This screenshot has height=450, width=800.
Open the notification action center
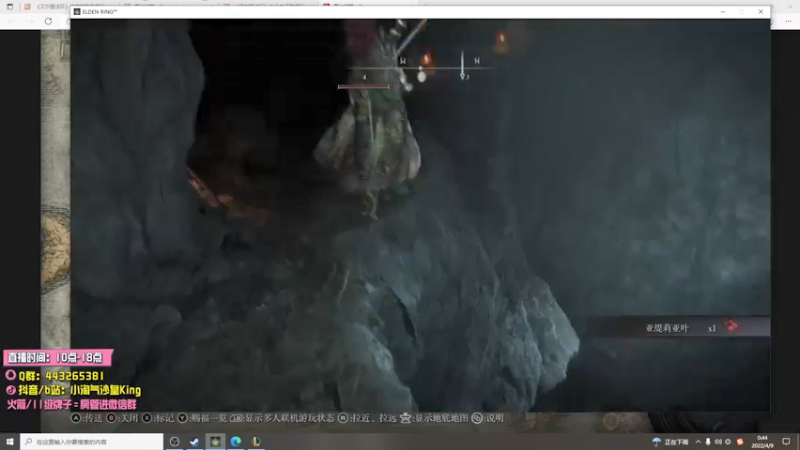click(786, 442)
